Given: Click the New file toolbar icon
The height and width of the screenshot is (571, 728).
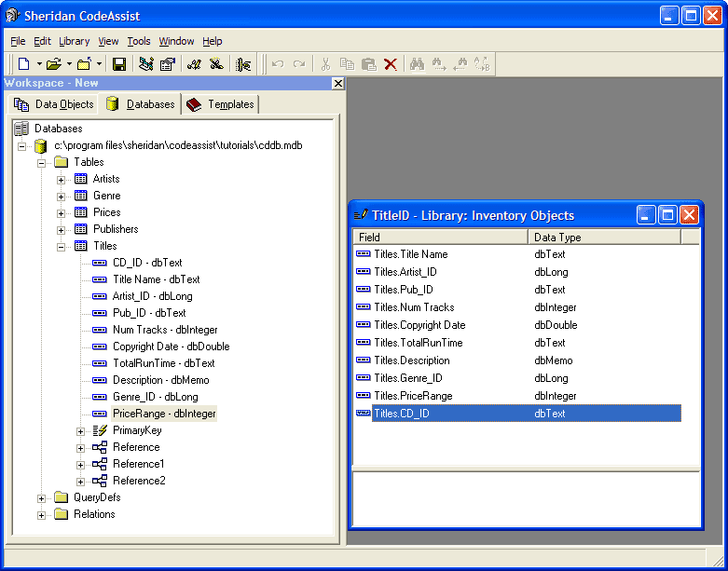Looking at the screenshot, I should tap(23, 64).
